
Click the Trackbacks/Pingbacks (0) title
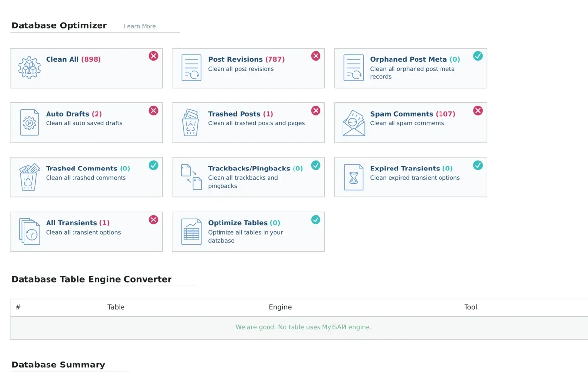[256, 168]
